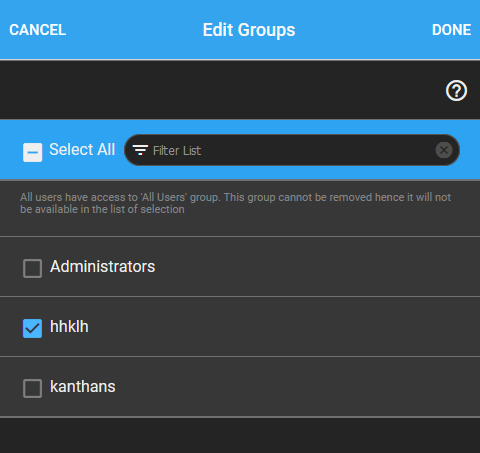
Task: Click the filter funnel icon
Action: click(x=140, y=150)
